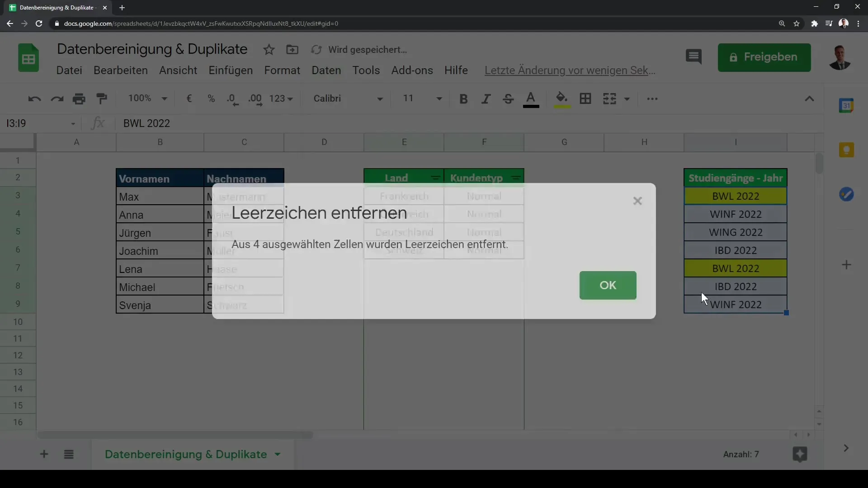Select the Datenbereinigung & Duplikate sheet tab
868x488 pixels.
(185, 454)
